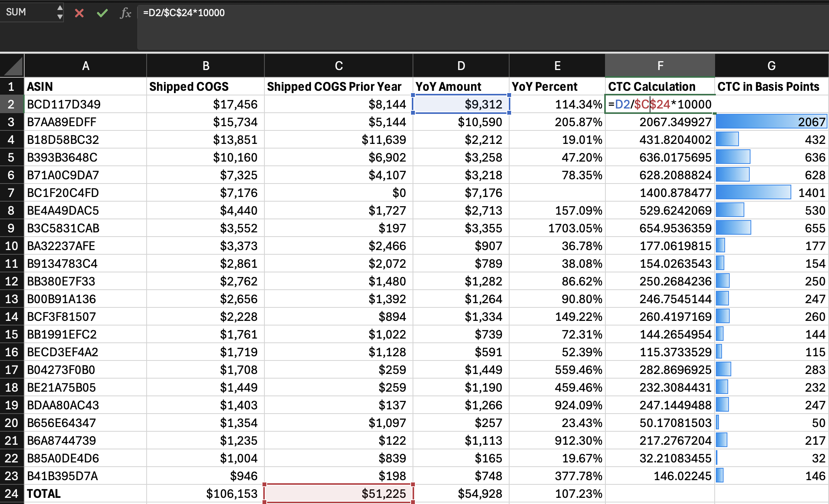
Task: Open the Insert Function fx button
Action: click(125, 13)
